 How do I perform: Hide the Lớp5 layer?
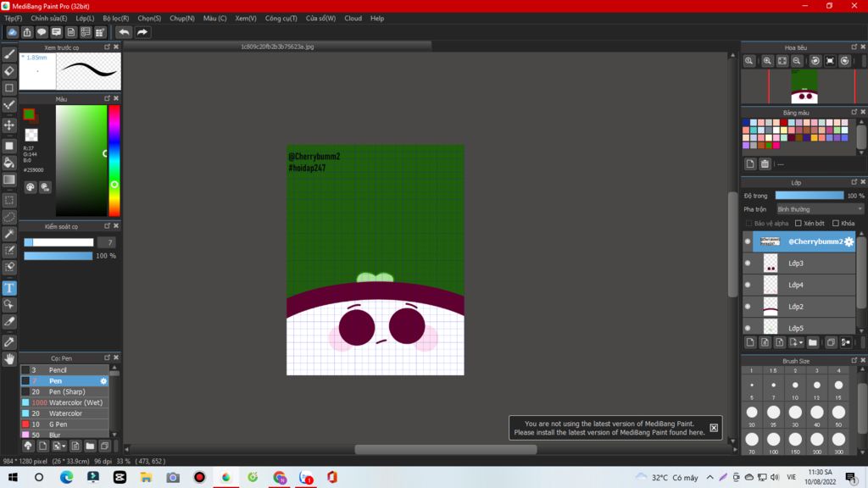point(748,328)
